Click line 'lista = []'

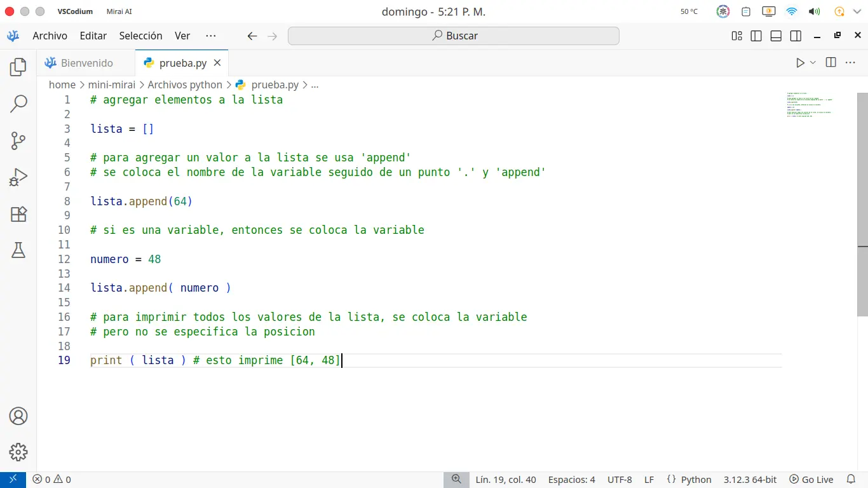coord(122,129)
